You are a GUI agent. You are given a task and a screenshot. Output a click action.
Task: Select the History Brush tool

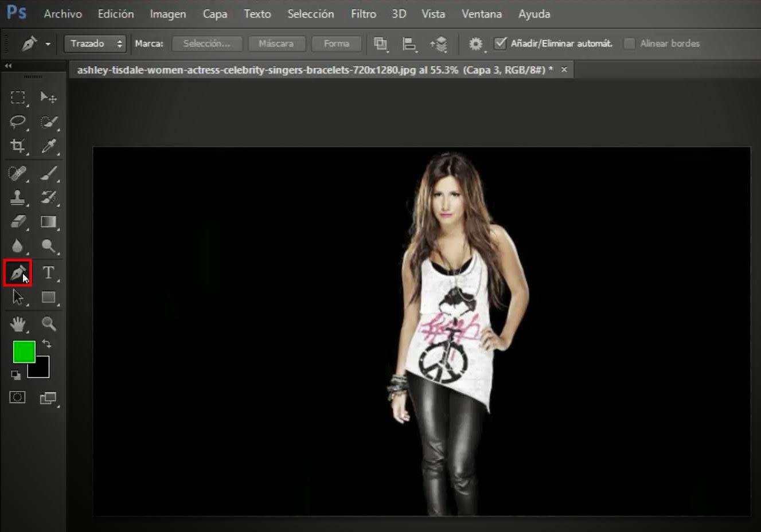(x=49, y=197)
